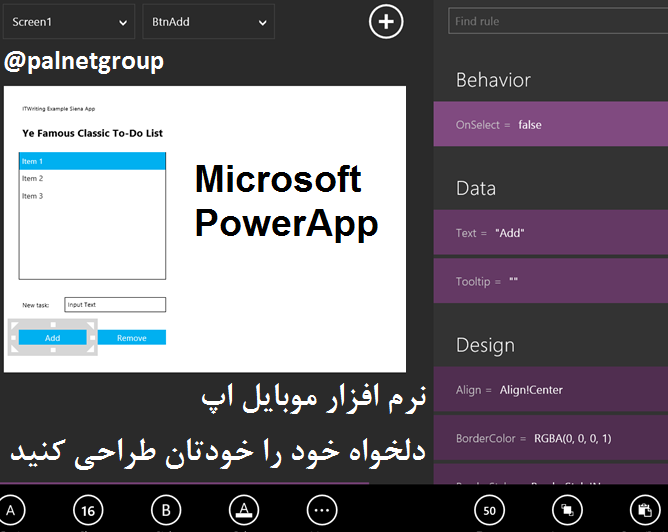Screen dimensions: 668x532
Task: Select Item 3 in the list box
Action: point(92,196)
